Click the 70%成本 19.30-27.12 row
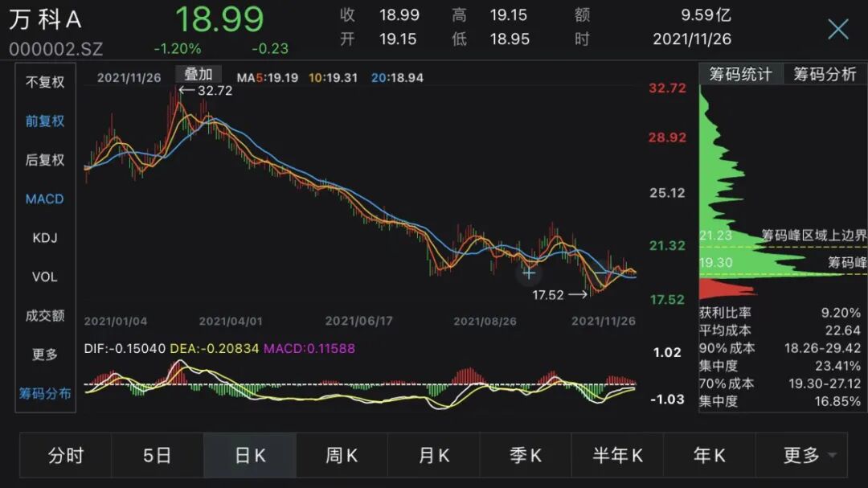The width and height of the screenshot is (868, 488). tap(780, 383)
